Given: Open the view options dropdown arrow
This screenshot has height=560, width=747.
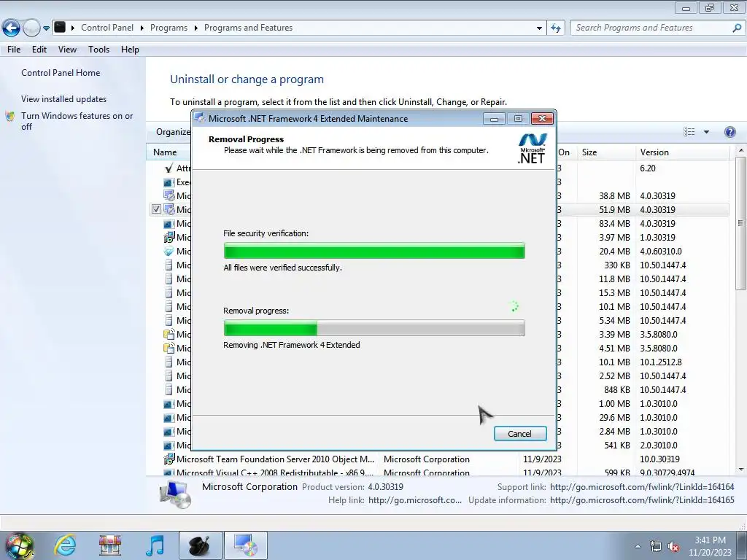Looking at the screenshot, I should 706,132.
